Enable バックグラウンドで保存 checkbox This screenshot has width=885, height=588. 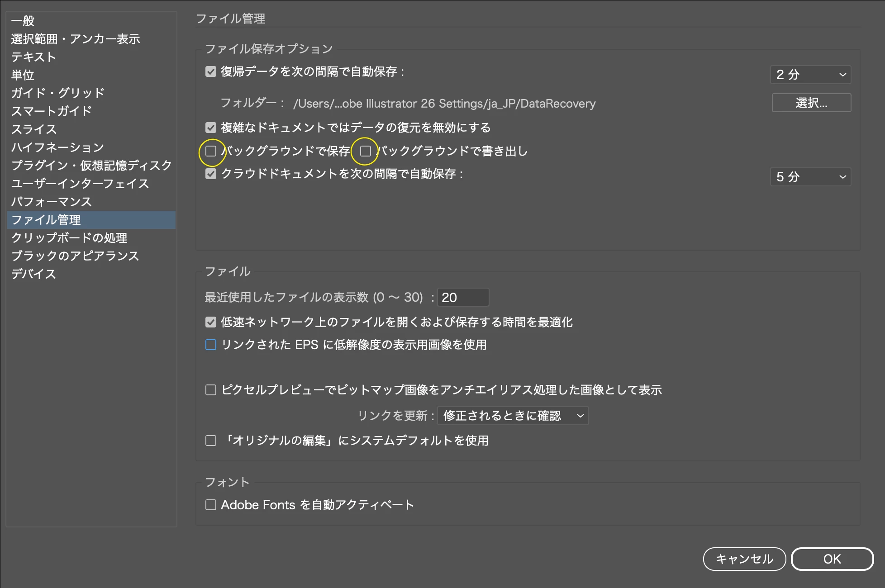click(x=211, y=151)
